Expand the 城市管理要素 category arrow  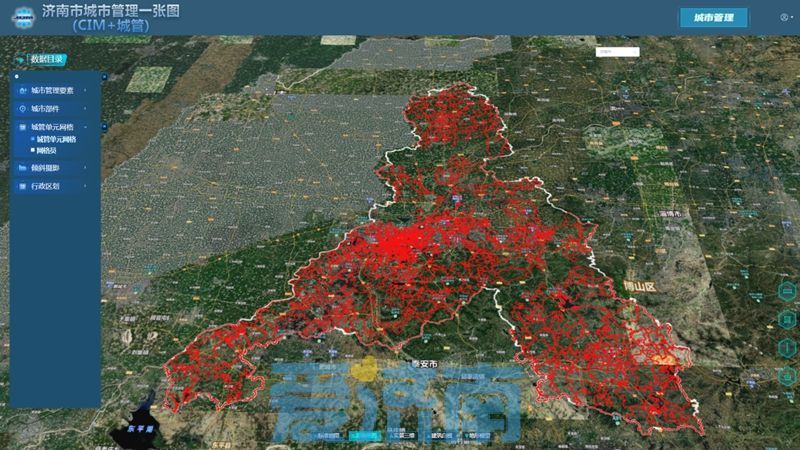coord(85,90)
